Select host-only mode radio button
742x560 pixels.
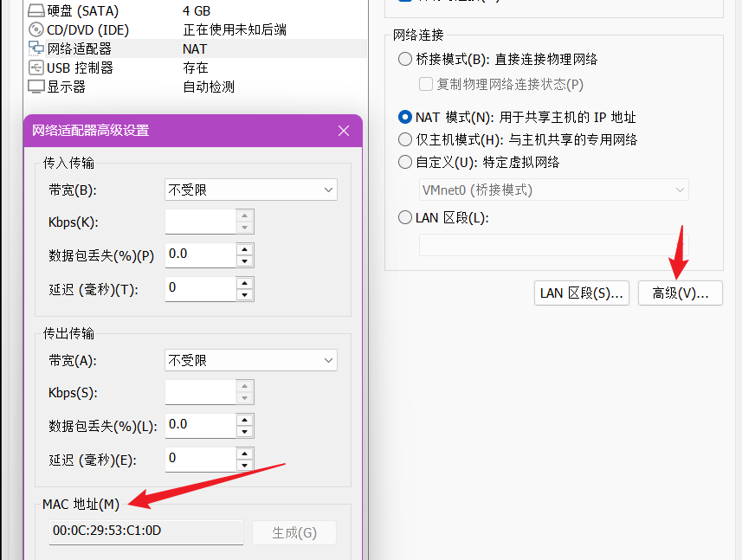[x=405, y=139]
